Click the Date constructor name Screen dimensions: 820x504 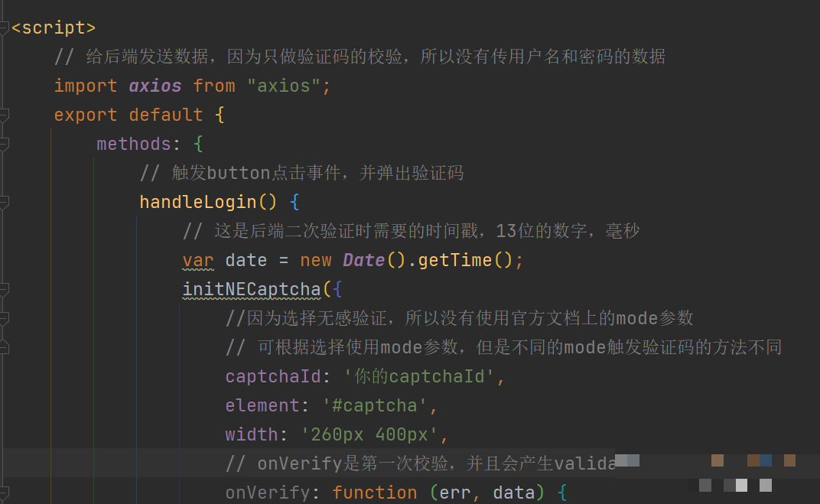[363, 260]
